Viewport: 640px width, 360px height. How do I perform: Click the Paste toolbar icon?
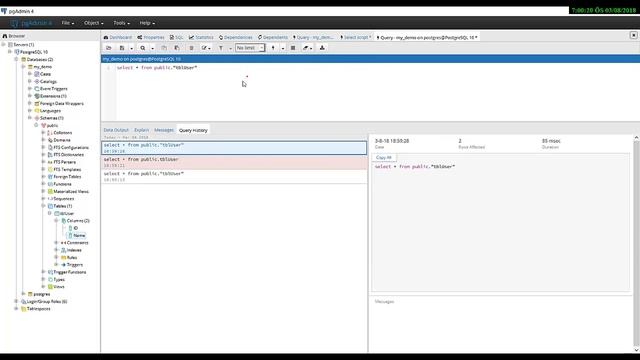tap(177, 48)
